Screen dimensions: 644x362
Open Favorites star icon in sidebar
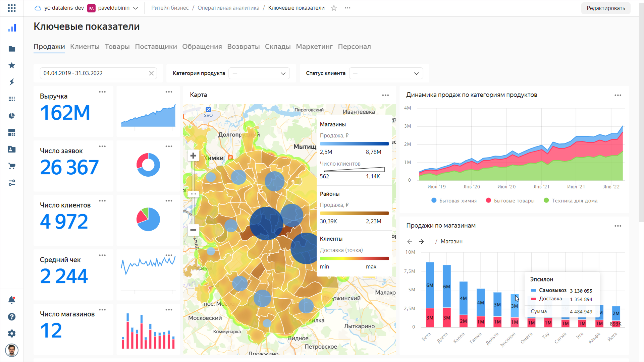12,65
